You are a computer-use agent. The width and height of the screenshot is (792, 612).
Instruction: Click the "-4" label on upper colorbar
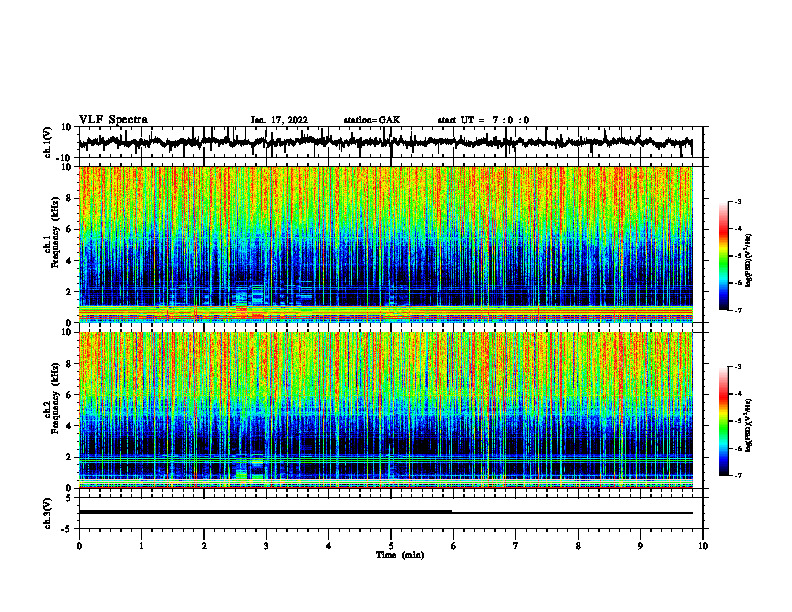738,229
